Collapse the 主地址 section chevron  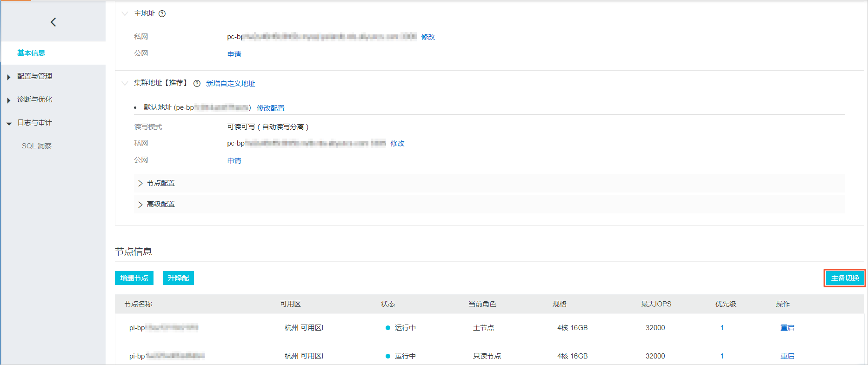(x=125, y=13)
